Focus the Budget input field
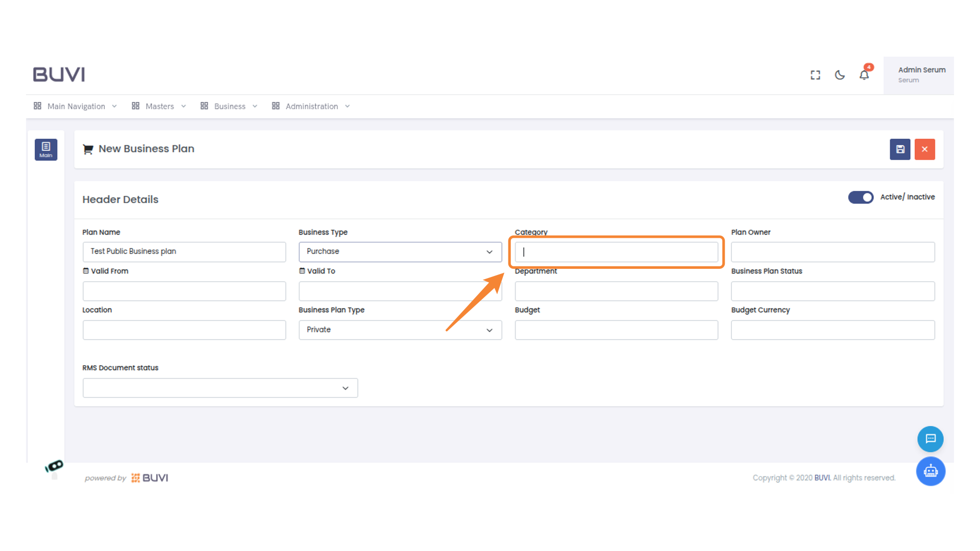 [616, 330]
